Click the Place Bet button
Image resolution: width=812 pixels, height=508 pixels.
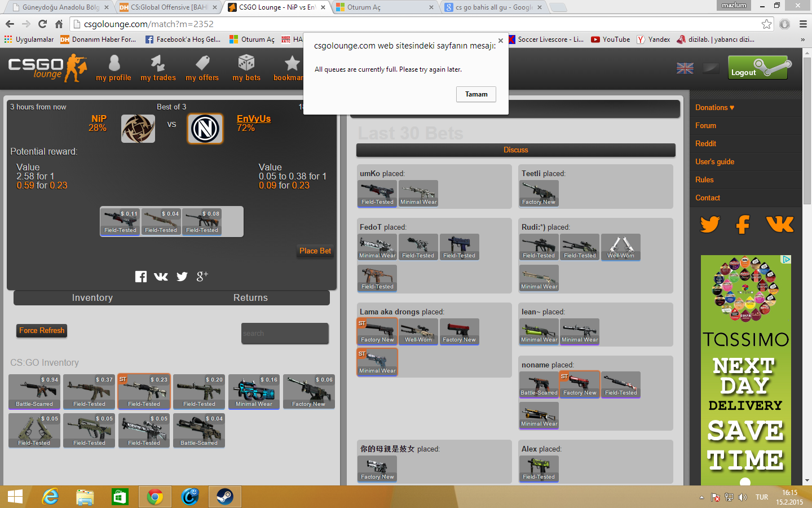tap(315, 251)
